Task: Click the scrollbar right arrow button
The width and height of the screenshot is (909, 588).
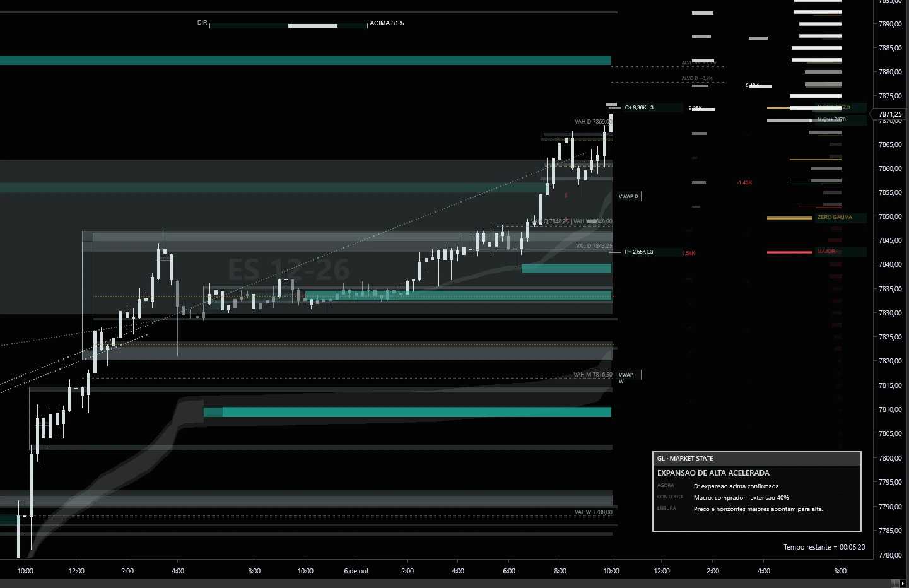Action: pyautogui.click(x=903, y=584)
